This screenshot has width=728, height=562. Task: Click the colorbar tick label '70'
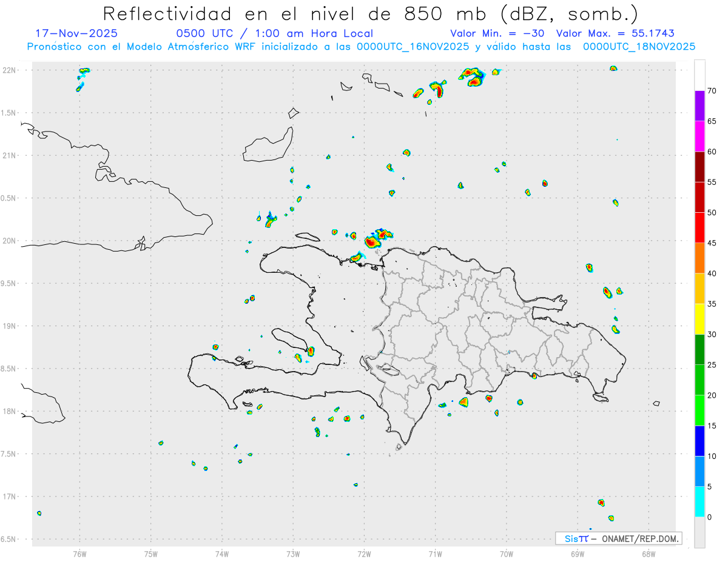click(712, 91)
